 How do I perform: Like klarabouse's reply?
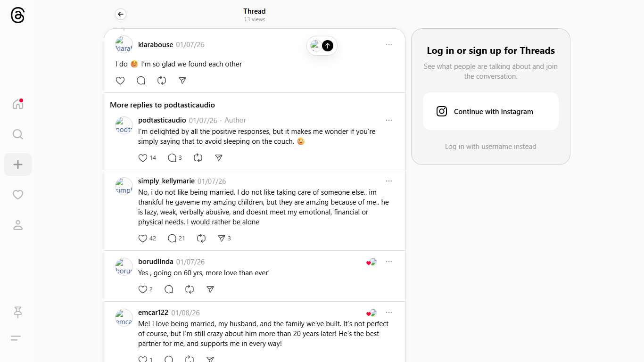120,81
